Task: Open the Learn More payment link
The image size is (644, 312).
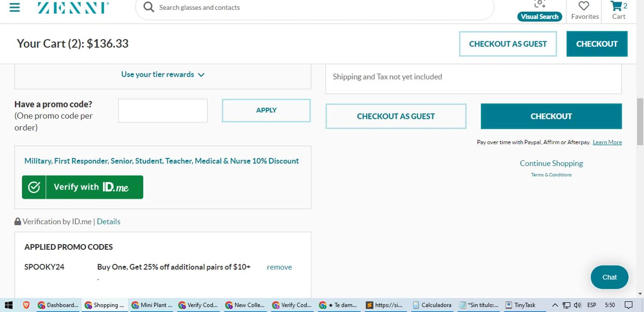Action: (x=607, y=142)
